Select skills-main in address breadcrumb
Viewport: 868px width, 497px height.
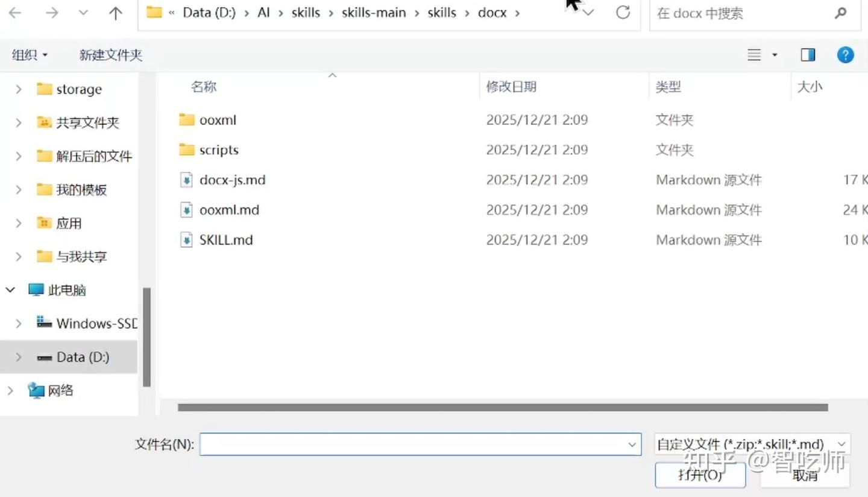click(374, 13)
